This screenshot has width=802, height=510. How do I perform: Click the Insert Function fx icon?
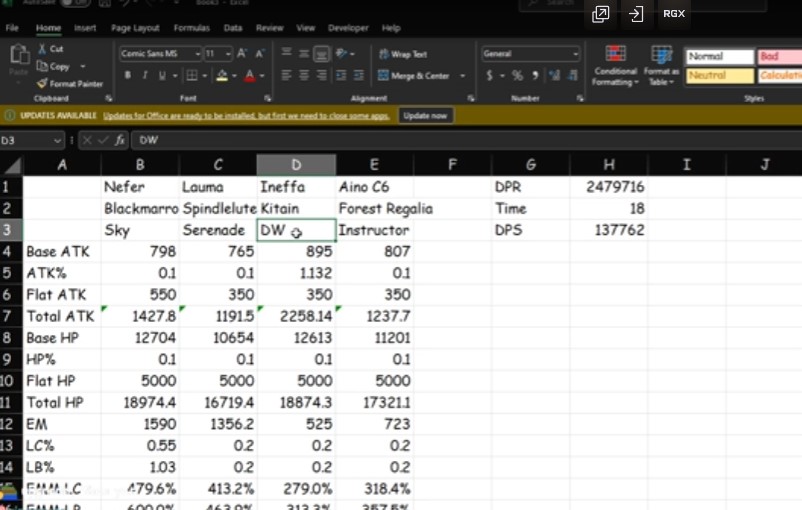click(120, 140)
